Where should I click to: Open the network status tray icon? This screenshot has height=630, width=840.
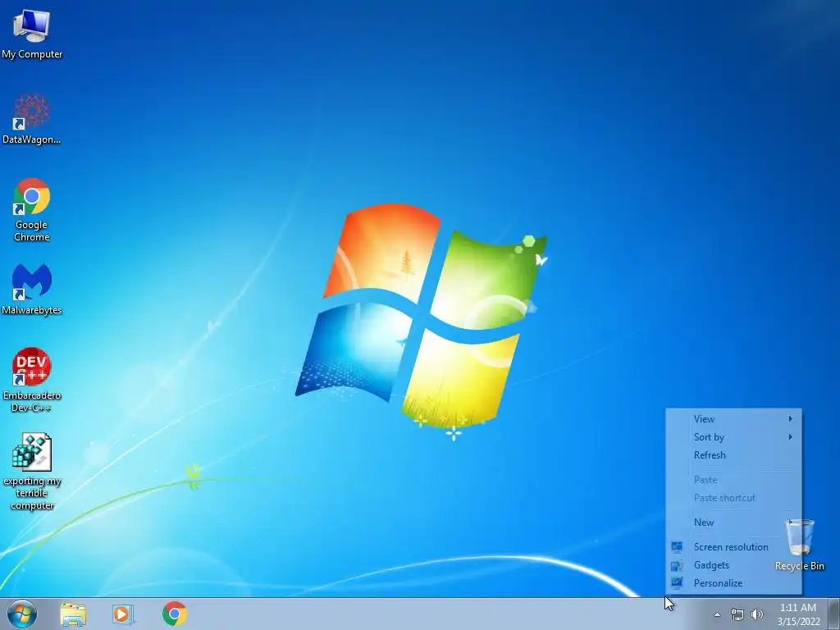point(737,614)
